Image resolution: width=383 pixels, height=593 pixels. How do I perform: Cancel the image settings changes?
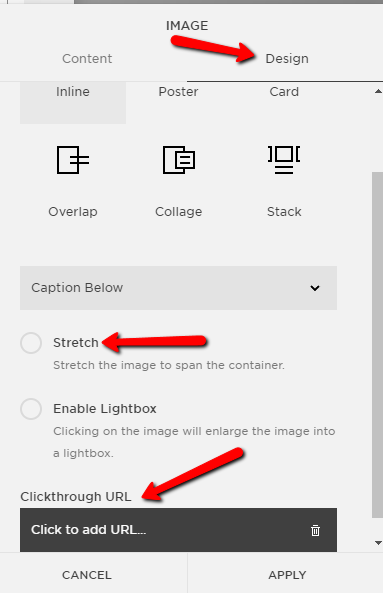[87, 575]
